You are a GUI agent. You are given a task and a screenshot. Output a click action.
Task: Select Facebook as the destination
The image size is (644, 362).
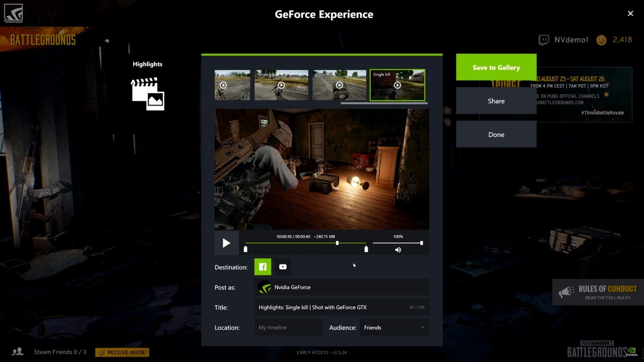tap(263, 267)
